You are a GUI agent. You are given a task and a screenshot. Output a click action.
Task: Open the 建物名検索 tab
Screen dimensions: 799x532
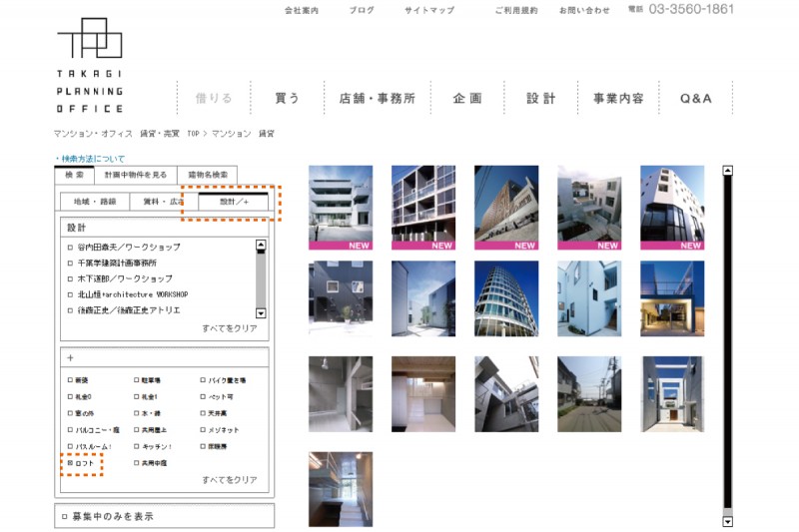click(x=208, y=175)
